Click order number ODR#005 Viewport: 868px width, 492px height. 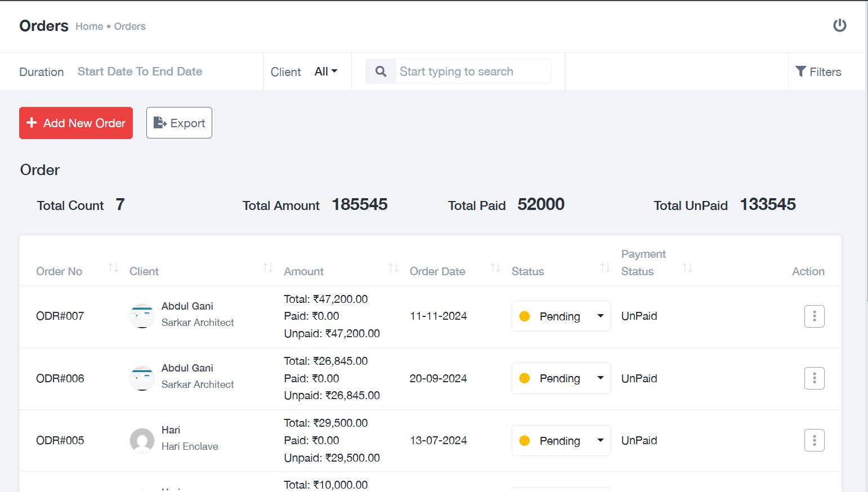coord(60,440)
